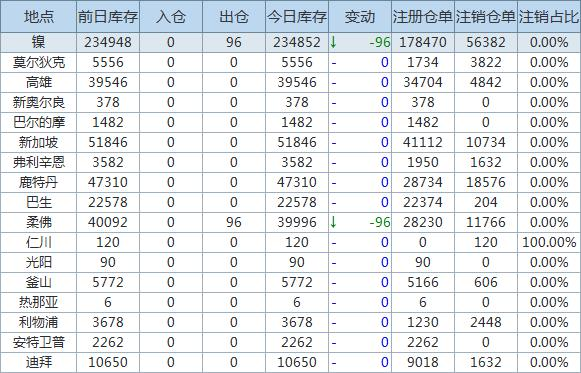Click the green down arrow in 柔佛 row
The width and height of the screenshot is (581, 373).
point(333,222)
